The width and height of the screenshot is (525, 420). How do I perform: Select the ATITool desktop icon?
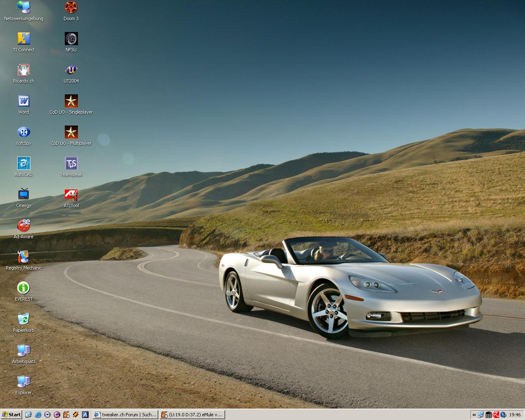pyautogui.click(x=71, y=195)
